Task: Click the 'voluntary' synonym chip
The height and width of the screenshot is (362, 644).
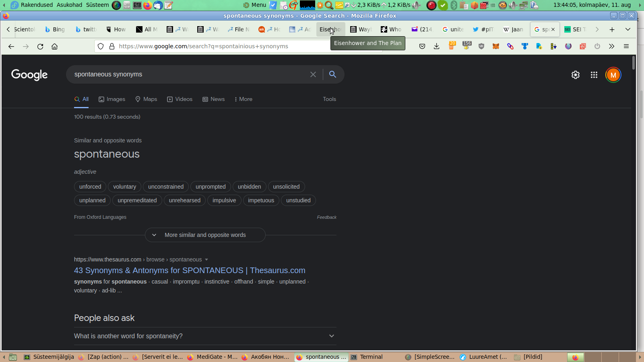Action: pyautogui.click(x=125, y=187)
